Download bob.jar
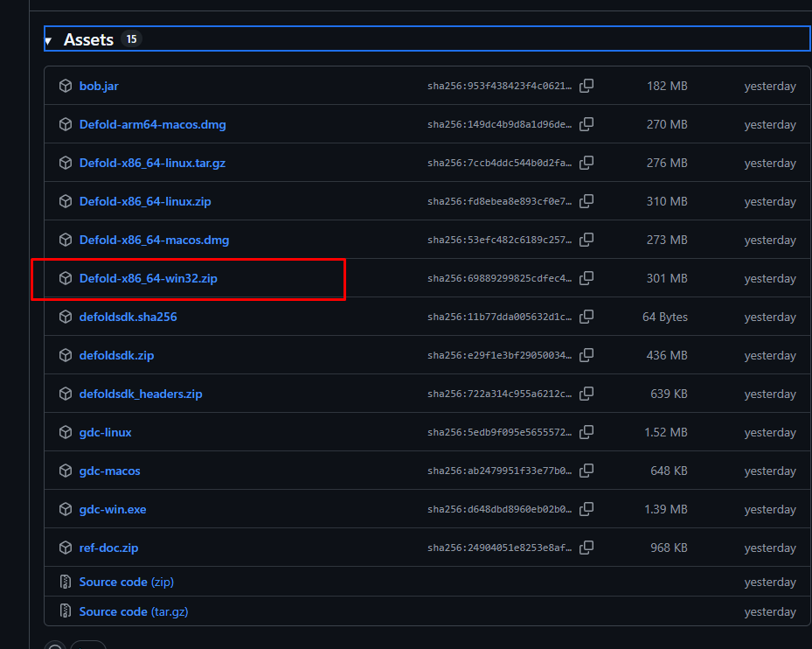Screen dimensions: 812x649 (99, 86)
